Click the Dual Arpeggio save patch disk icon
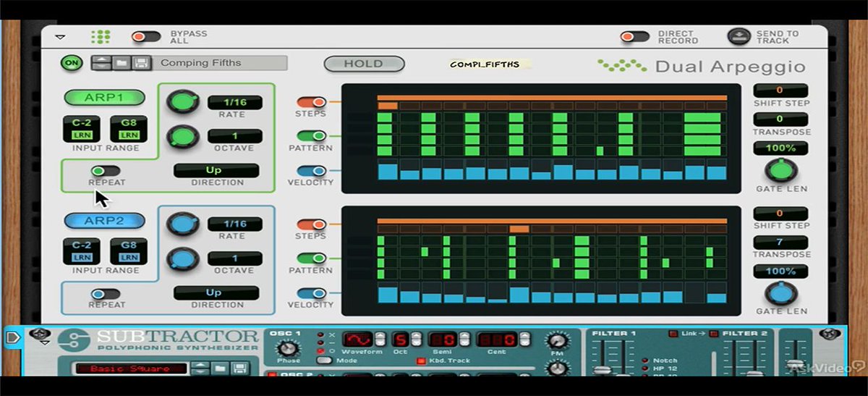This screenshot has width=868, height=396. (140, 63)
